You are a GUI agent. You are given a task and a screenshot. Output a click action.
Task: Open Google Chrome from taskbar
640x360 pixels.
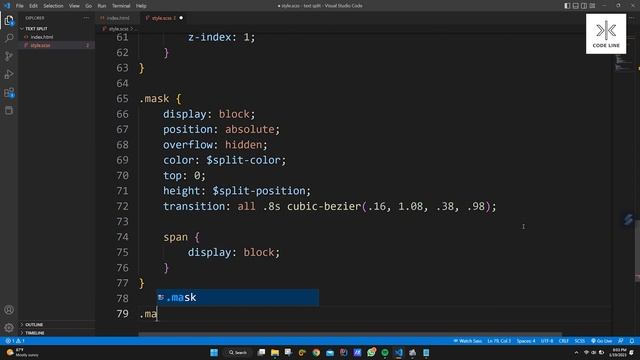coord(316,353)
